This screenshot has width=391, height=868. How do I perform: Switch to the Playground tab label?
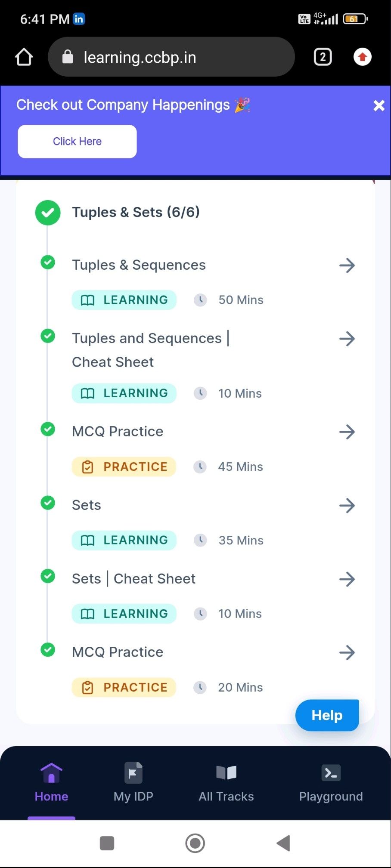click(x=331, y=797)
